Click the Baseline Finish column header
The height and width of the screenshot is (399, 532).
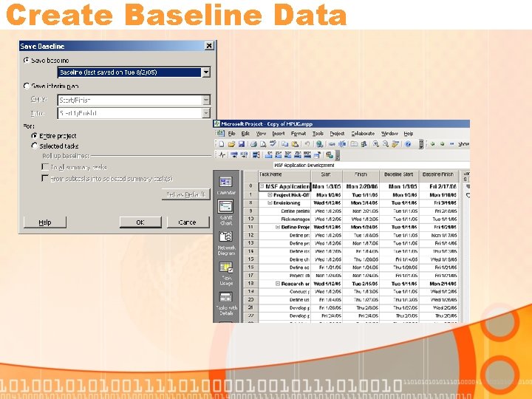tap(438, 176)
